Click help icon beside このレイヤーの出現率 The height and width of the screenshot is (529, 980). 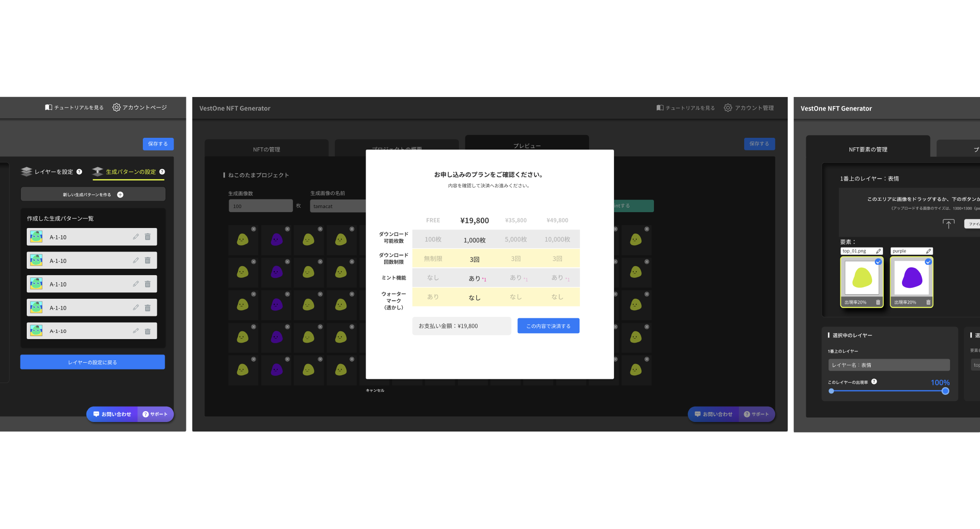(x=874, y=382)
